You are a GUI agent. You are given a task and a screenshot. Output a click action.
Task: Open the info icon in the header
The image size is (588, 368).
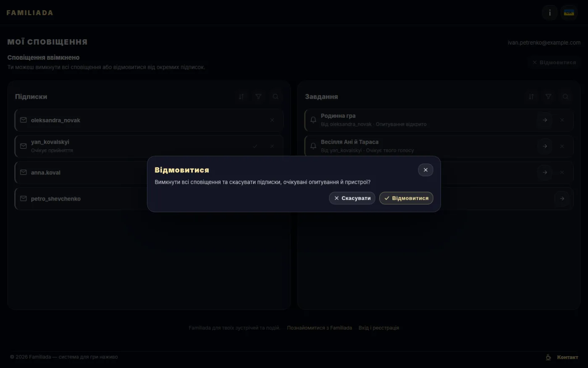coord(550,13)
